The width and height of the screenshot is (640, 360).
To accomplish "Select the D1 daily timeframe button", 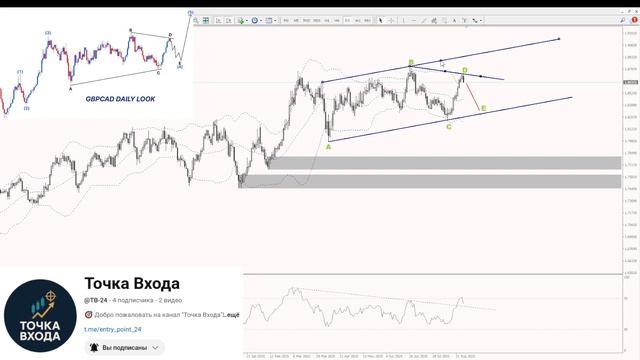I will (347, 20).
